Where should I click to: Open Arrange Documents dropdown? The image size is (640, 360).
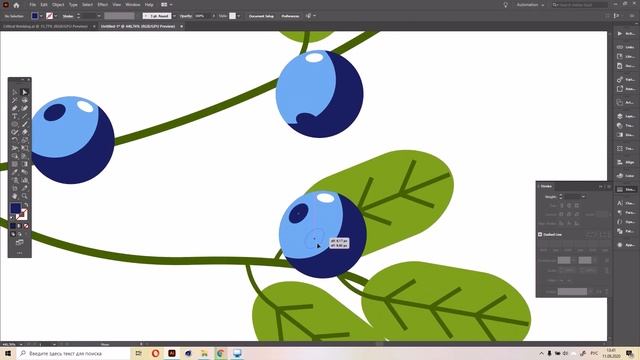166,5
